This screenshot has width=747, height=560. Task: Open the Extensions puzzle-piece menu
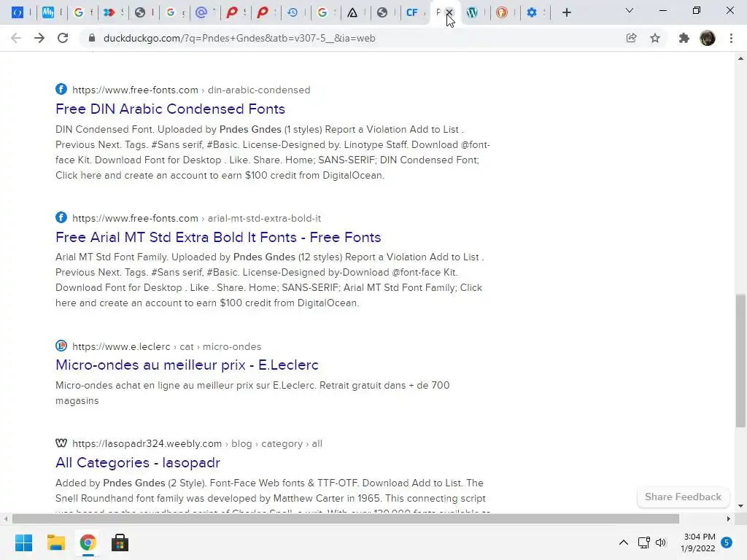pos(684,38)
